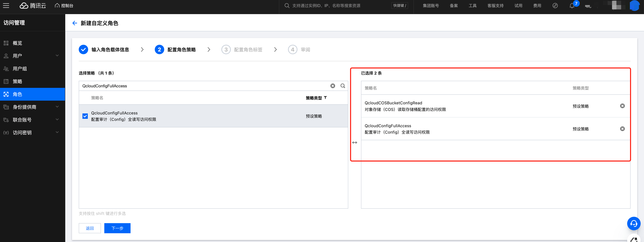The image size is (644, 242).
Task: Filter by 策略类型 funnel icon
Action: pos(325,98)
